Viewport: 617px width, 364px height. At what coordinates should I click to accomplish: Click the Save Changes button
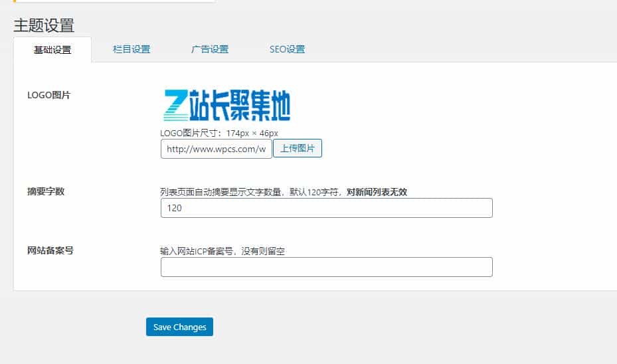pyautogui.click(x=179, y=327)
